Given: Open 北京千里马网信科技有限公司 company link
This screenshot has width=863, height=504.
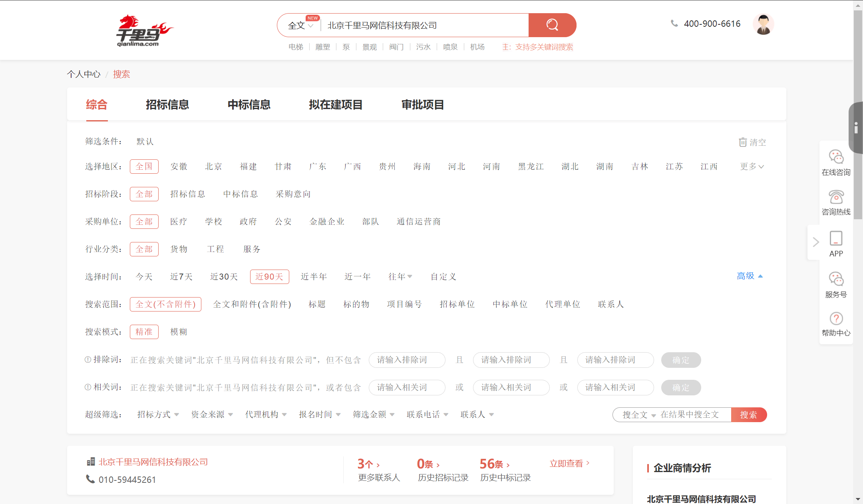Looking at the screenshot, I should coord(153,462).
